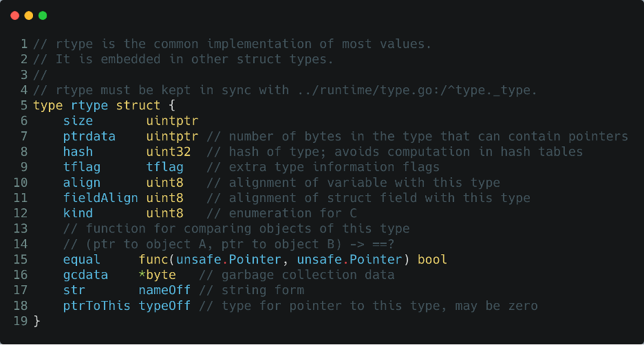The height and width of the screenshot is (345, 644).
Task: Click the ptrdata field name
Action: (89, 136)
